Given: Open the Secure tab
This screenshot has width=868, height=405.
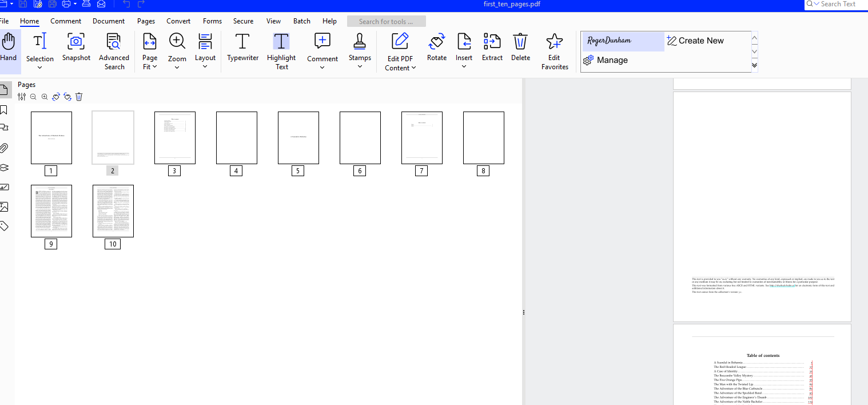Looking at the screenshot, I should (x=243, y=21).
